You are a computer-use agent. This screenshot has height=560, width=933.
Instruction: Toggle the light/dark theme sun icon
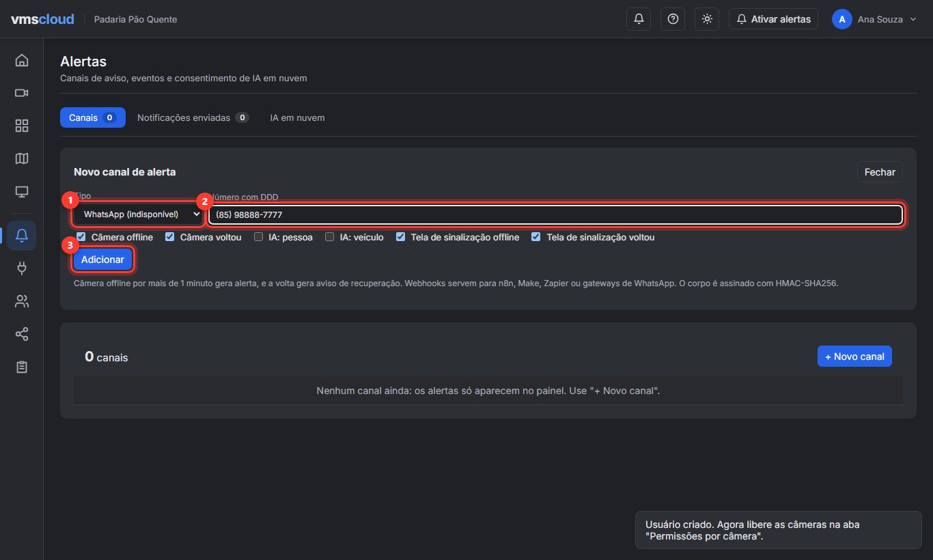coord(707,19)
